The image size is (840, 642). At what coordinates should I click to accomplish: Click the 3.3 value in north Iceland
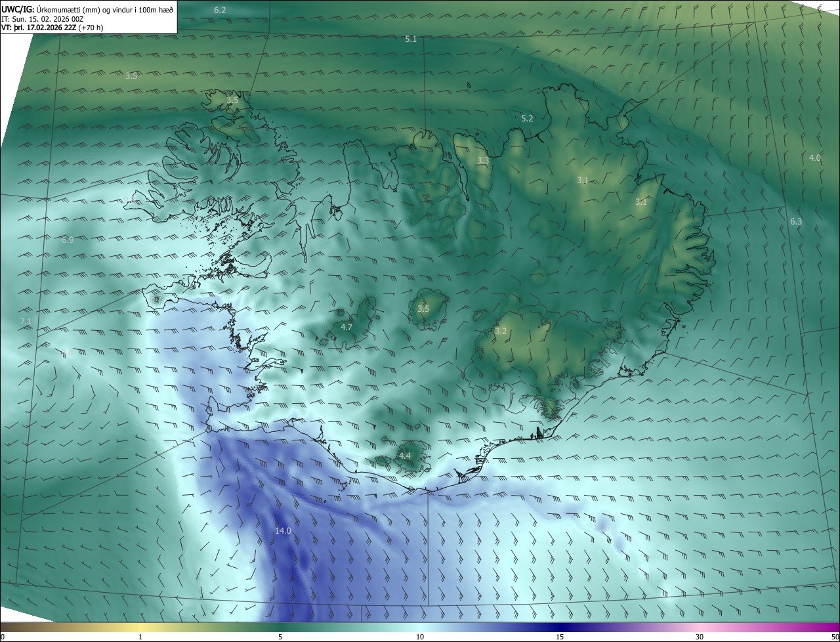coord(483,161)
